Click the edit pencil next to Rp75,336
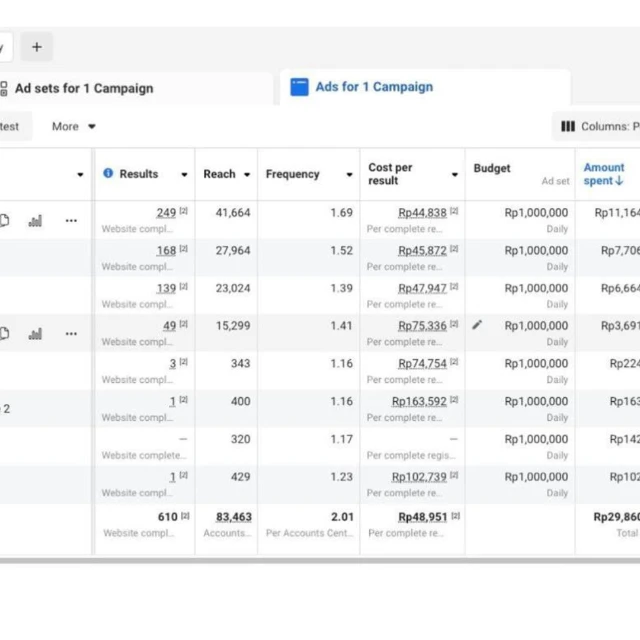 477,325
